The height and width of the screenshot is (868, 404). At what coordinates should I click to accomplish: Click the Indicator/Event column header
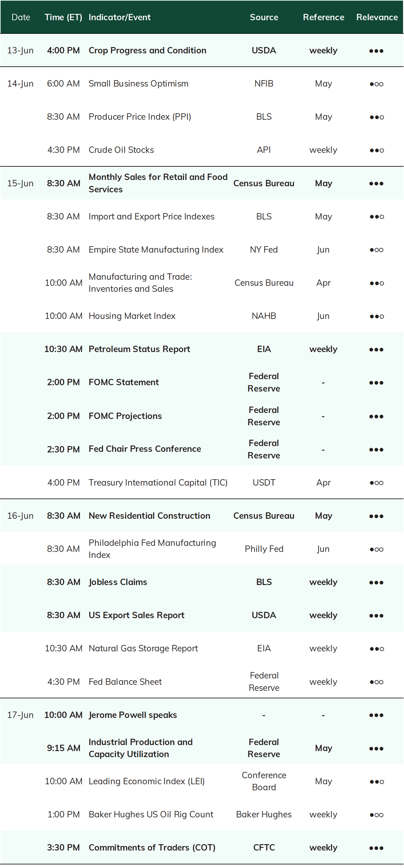point(119,17)
